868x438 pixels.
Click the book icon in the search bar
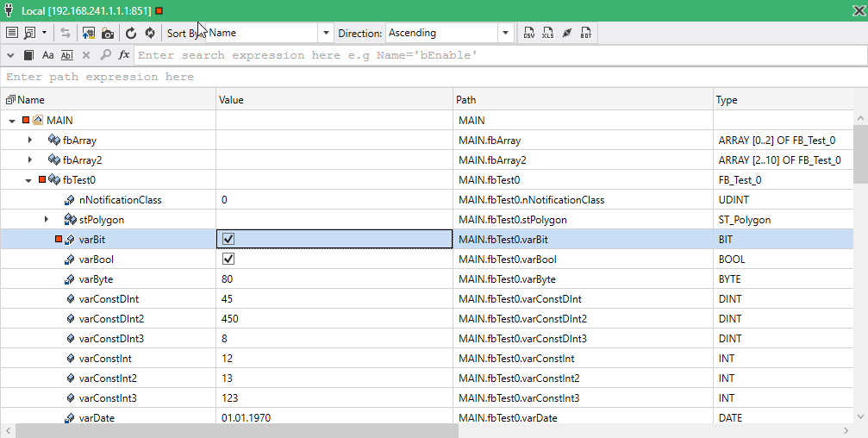(28, 55)
